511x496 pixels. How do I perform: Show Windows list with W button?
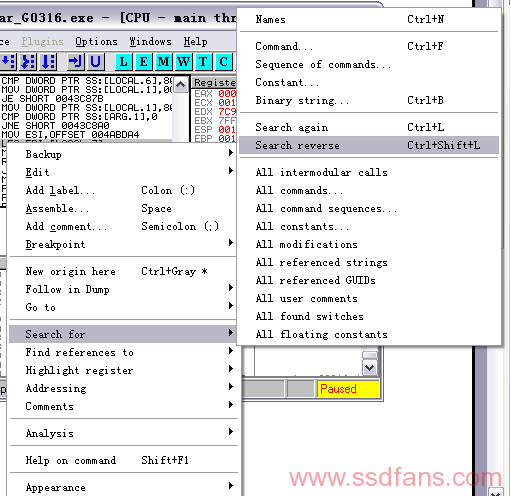click(184, 62)
